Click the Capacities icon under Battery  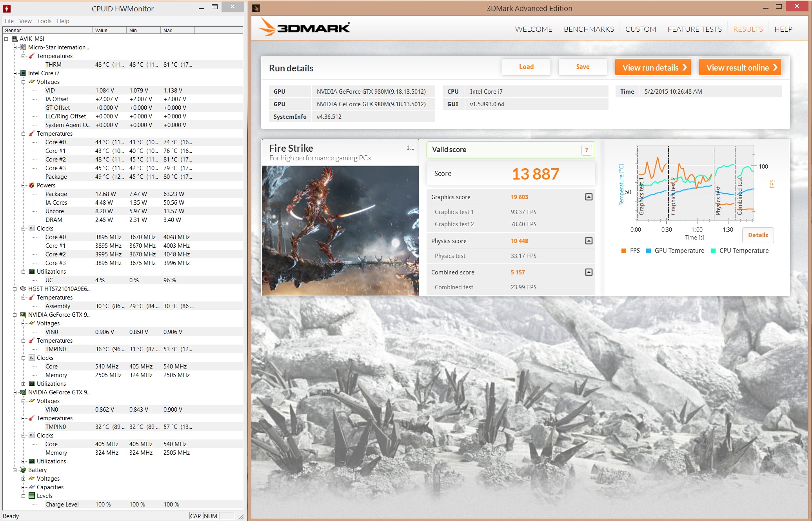[32, 487]
